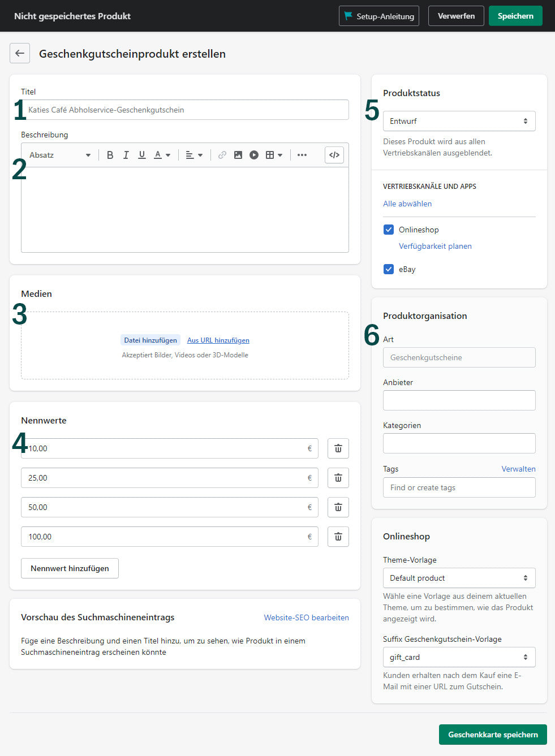Click the Find or create tags field
Image resolution: width=555 pixels, height=756 pixels.
pyautogui.click(x=459, y=487)
